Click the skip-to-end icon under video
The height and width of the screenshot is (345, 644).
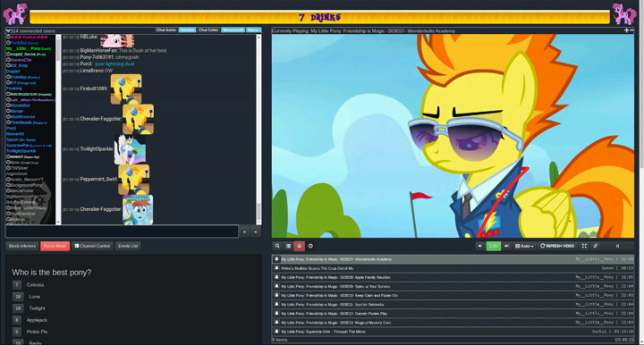(617, 246)
